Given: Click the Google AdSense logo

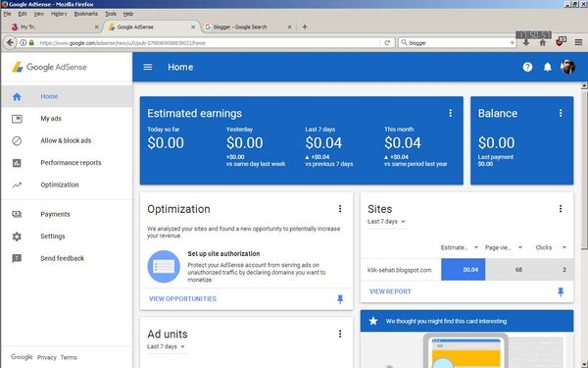Looking at the screenshot, I should (50, 67).
